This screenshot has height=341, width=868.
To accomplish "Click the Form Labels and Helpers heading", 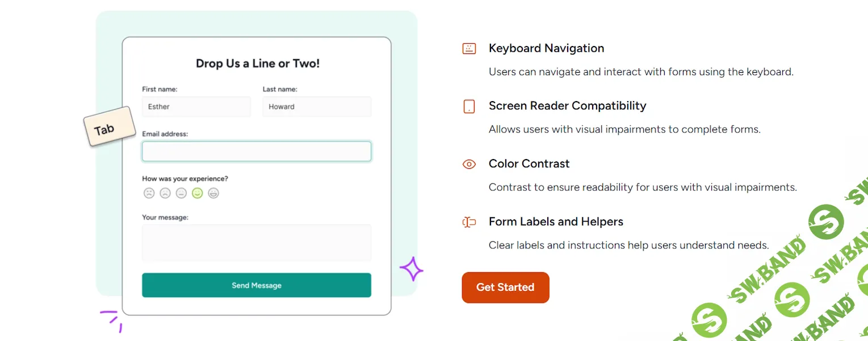I will (556, 222).
